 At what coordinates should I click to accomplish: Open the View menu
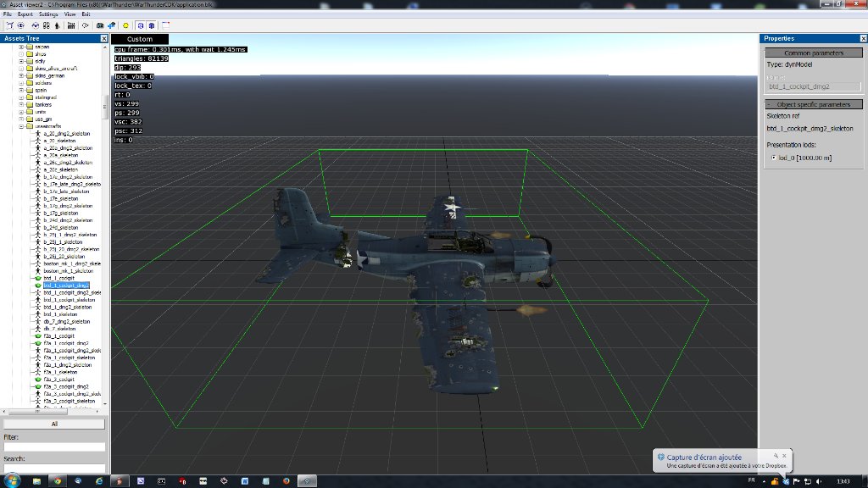coord(70,14)
